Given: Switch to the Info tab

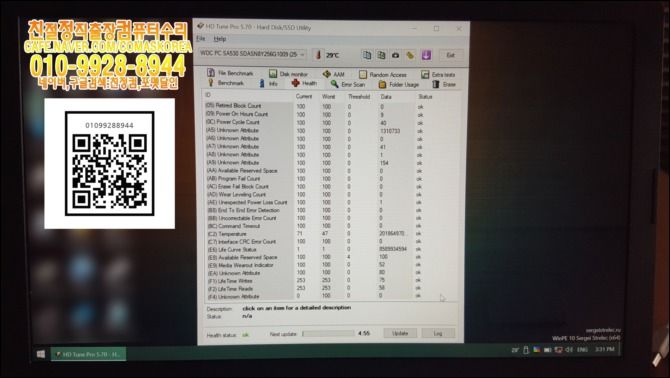Looking at the screenshot, I should click(x=269, y=84).
